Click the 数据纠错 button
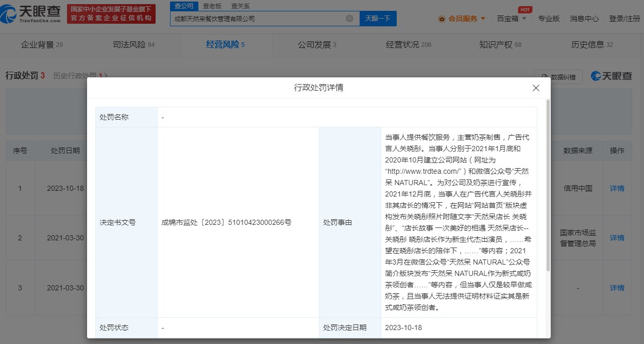 coord(558,77)
